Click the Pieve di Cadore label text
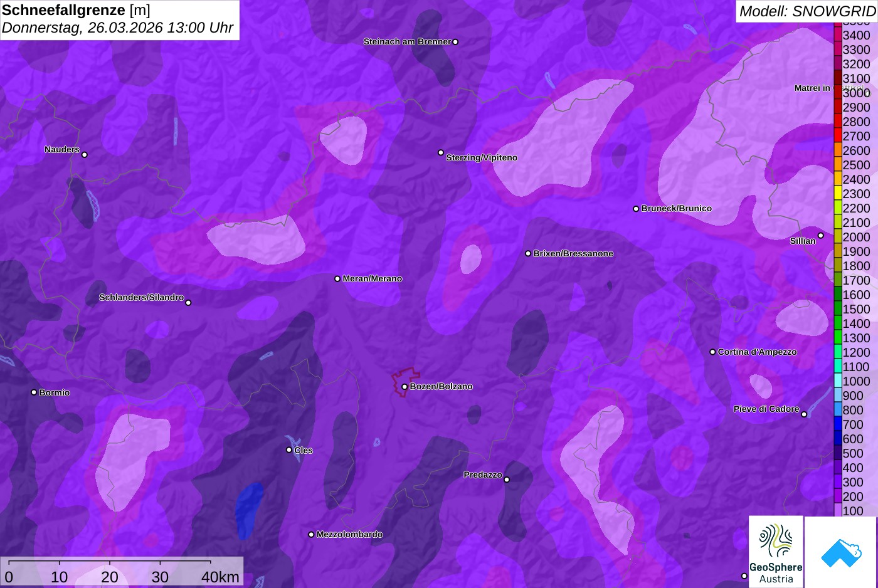This screenshot has width=878, height=588. (766, 409)
